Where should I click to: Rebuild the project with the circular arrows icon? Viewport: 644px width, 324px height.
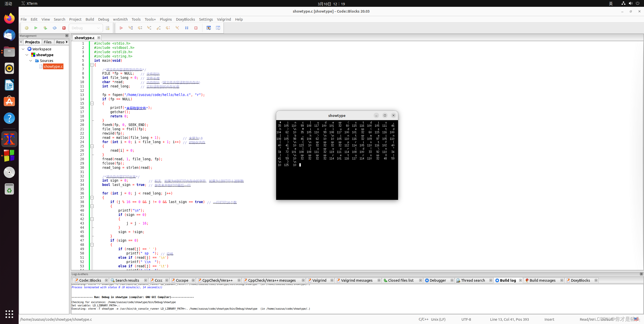[55, 28]
